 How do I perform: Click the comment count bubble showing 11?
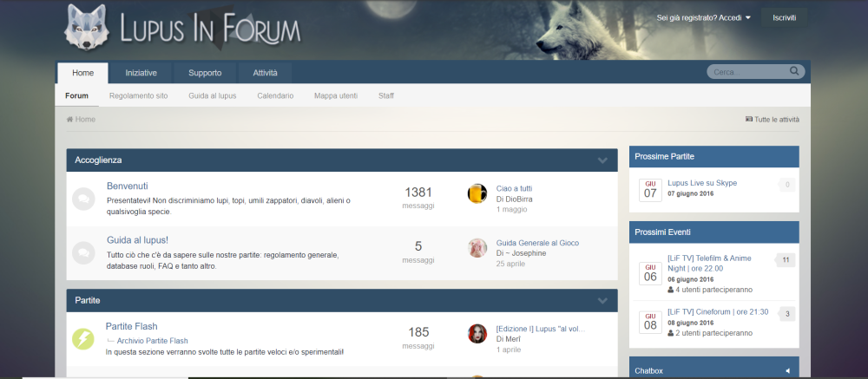pos(785,259)
